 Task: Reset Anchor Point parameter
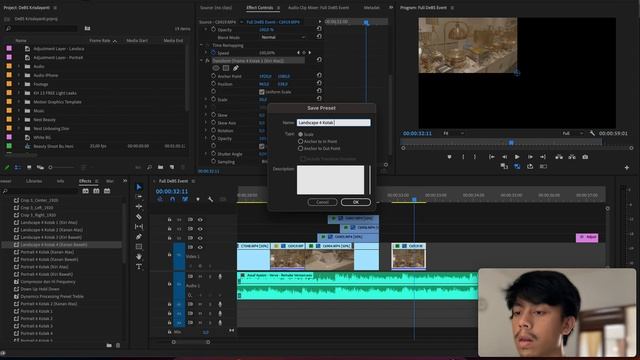coord(319,76)
